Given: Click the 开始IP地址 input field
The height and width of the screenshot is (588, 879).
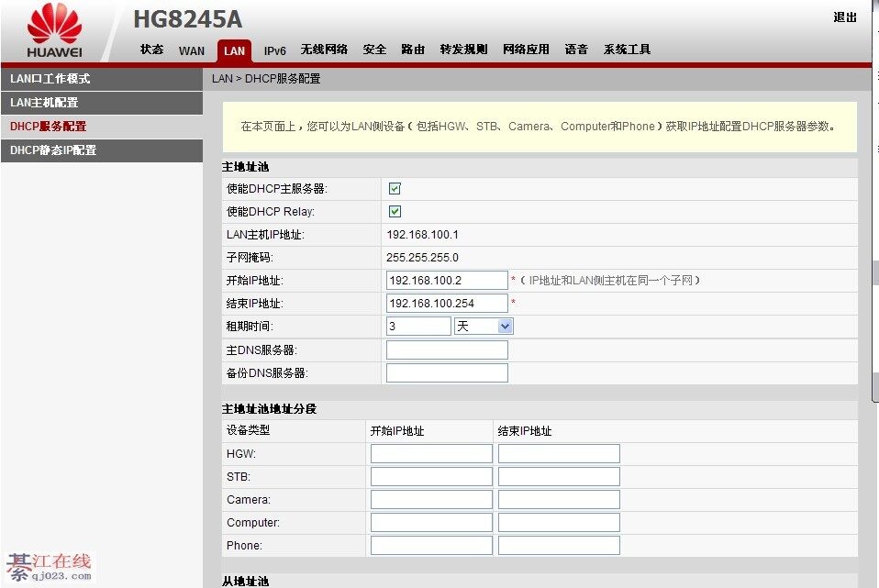Looking at the screenshot, I should pyautogui.click(x=447, y=281).
